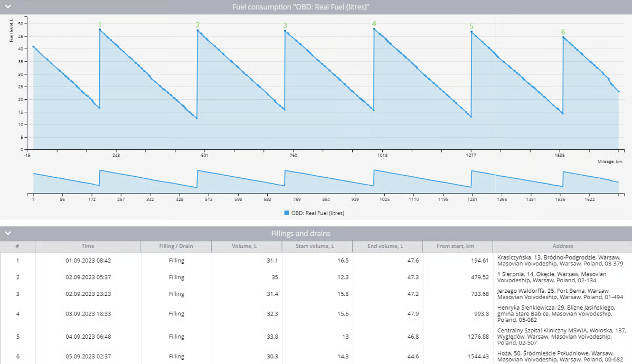Open the Hoża, 50 address entry
Image resolution: width=632 pixels, height=364 pixels.
[x=560, y=356]
